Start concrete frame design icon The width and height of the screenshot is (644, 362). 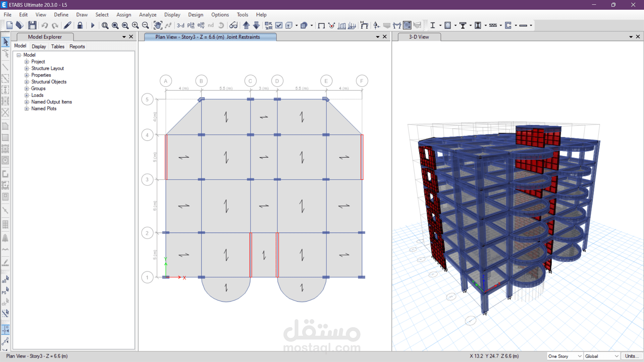pyautogui.click(x=448, y=25)
